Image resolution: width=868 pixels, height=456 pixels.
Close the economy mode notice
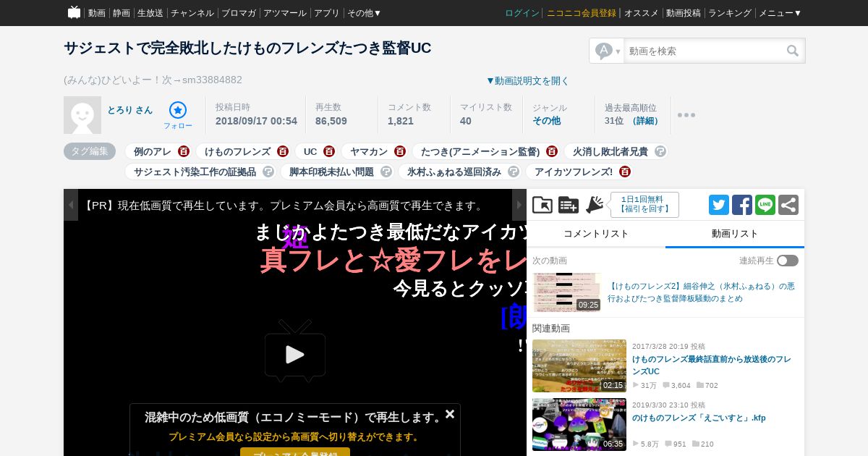coord(450,414)
